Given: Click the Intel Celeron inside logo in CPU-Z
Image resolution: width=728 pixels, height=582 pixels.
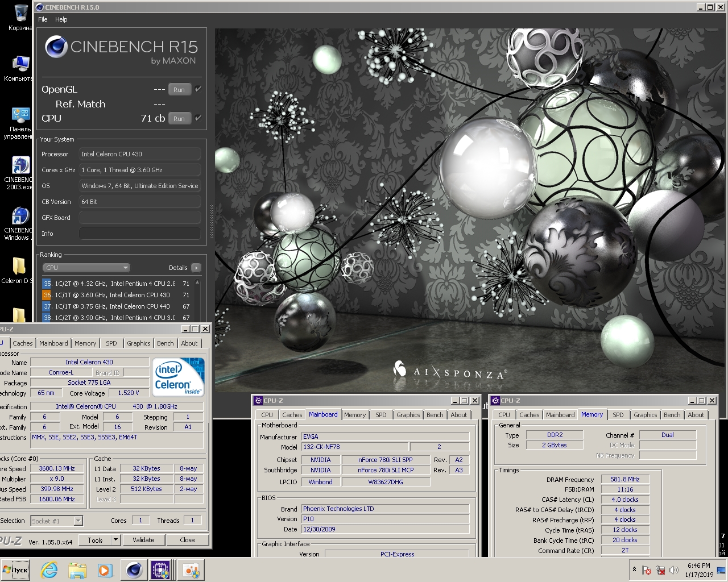Looking at the screenshot, I should [179, 377].
